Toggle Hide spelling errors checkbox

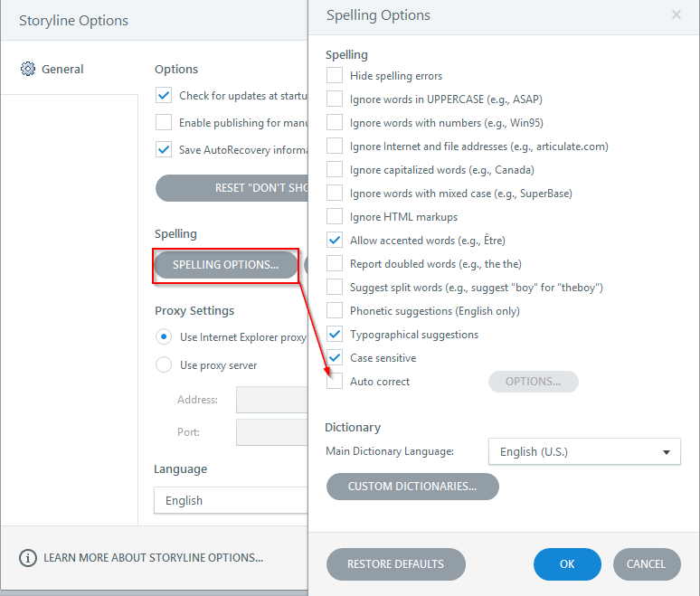pos(335,75)
